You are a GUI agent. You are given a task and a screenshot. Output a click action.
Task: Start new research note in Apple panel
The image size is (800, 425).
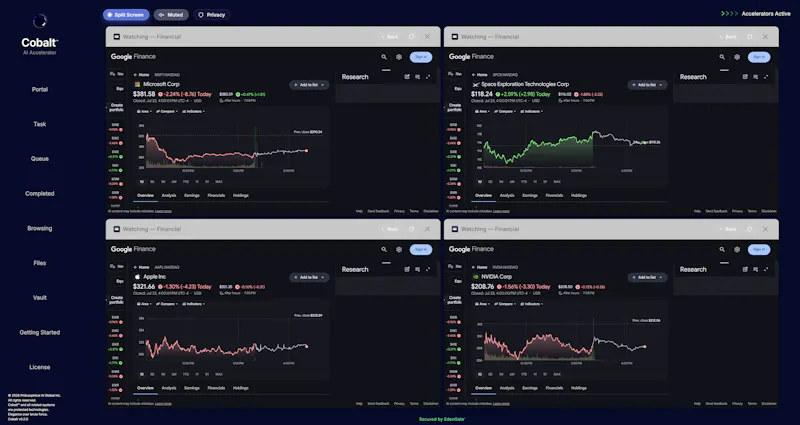pos(407,269)
